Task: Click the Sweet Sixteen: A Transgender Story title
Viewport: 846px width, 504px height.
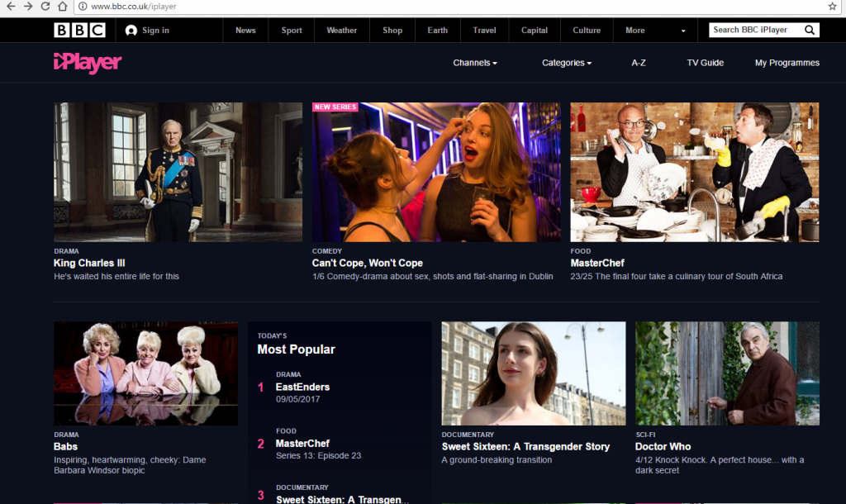Action: coord(525,446)
